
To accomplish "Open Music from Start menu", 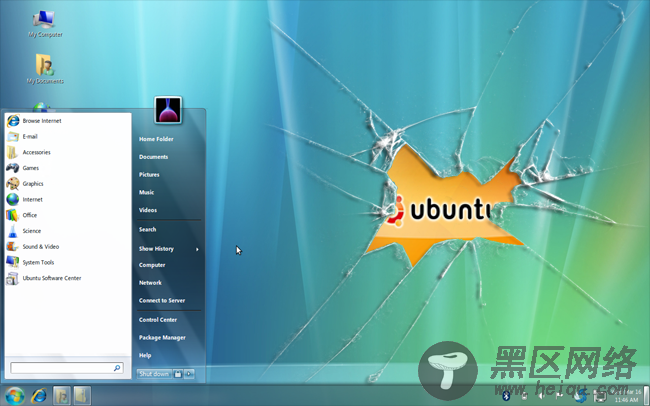I will click(146, 193).
